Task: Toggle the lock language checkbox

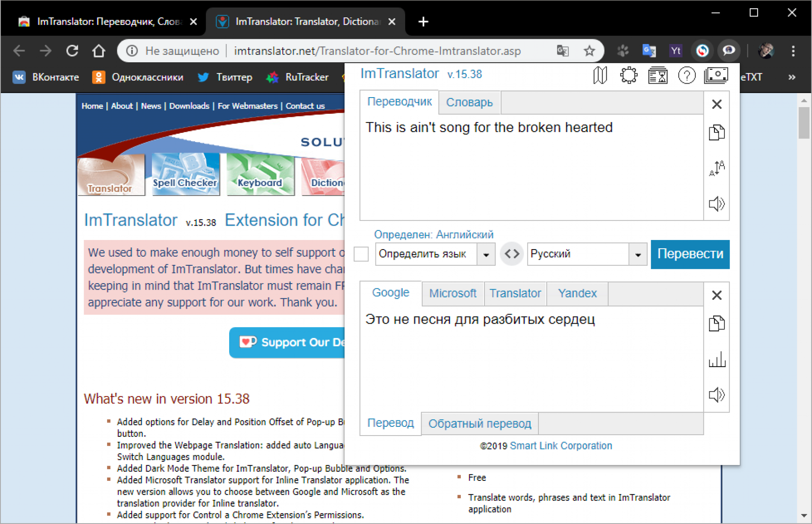Action: (x=361, y=254)
